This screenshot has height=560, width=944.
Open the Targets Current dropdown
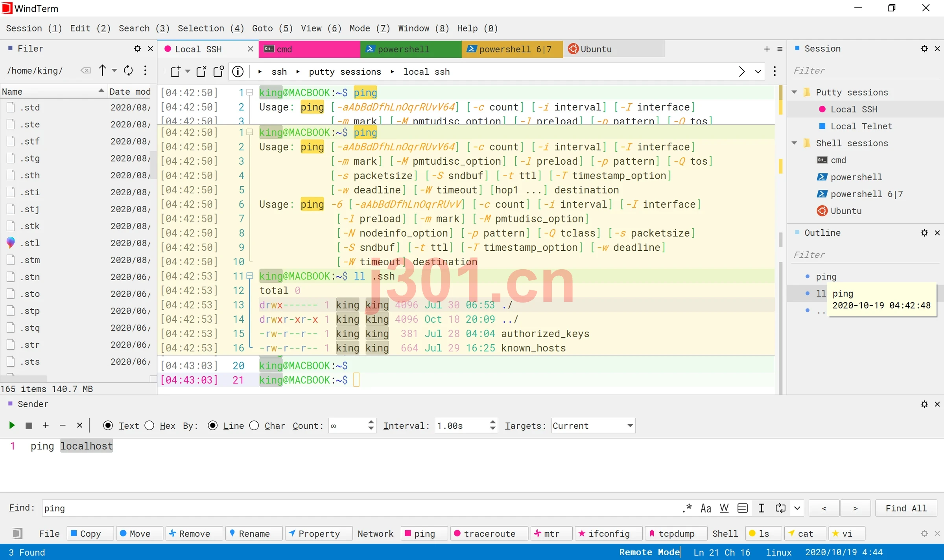pyautogui.click(x=593, y=426)
